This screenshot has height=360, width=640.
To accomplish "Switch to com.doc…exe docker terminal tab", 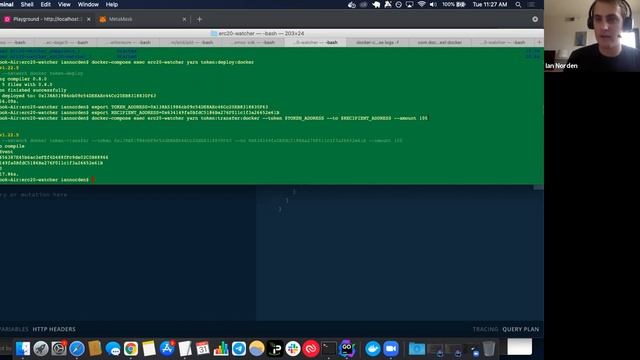I will (440, 42).
